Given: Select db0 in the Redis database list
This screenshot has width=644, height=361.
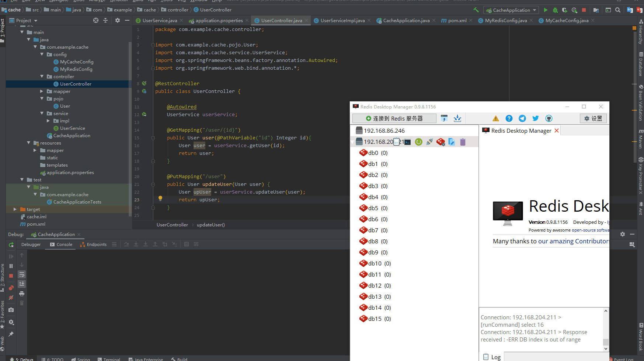Looking at the screenshot, I should tap(373, 153).
